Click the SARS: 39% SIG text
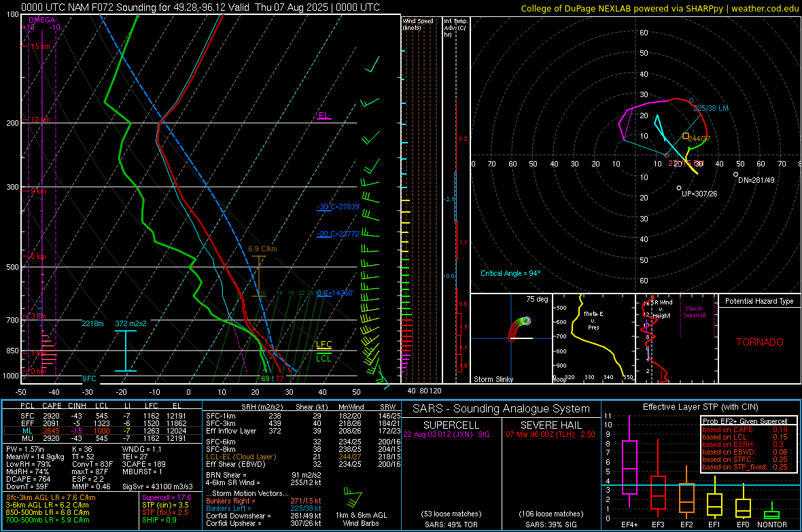802x532 pixels. point(551,525)
